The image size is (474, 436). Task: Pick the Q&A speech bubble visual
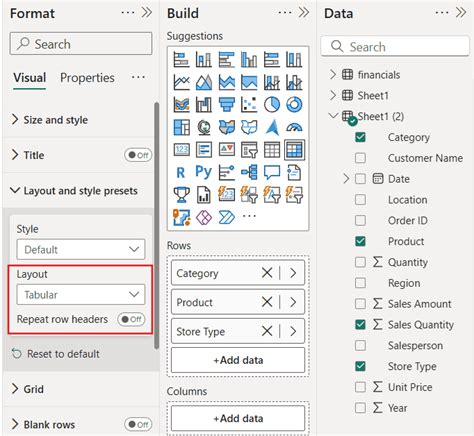pyautogui.click(x=272, y=173)
